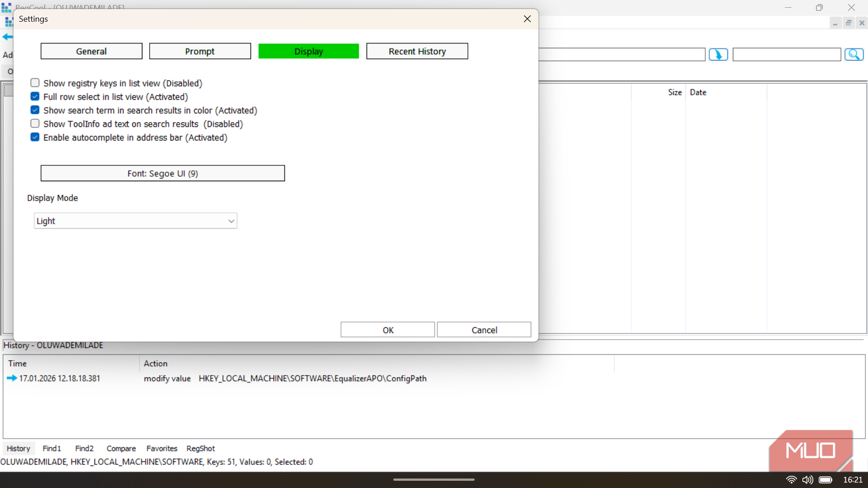Click the blue back arrow icon
The image size is (868, 488).
tap(7, 37)
